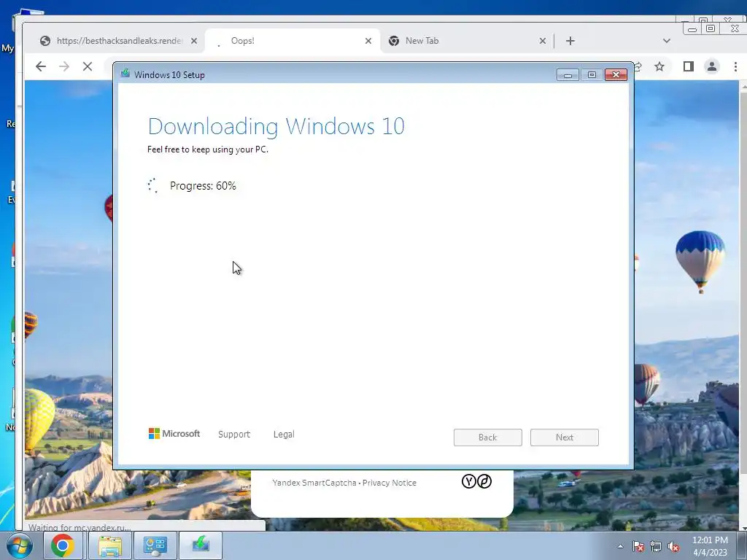Open the muted volume tray icon
The image size is (747, 560).
point(673,546)
